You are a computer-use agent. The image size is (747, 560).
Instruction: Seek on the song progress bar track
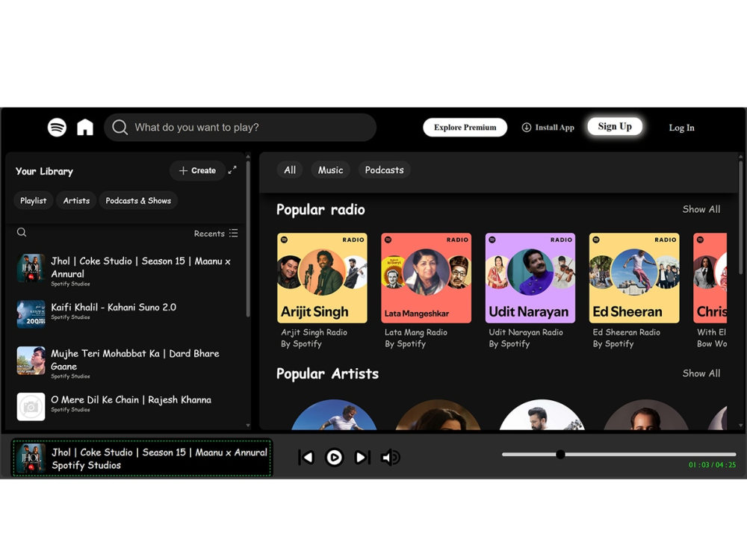(x=619, y=454)
